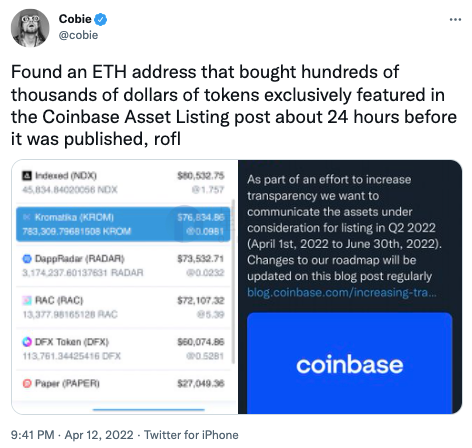Open Cobie's profile avatar picture

click(x=30, y=28)
